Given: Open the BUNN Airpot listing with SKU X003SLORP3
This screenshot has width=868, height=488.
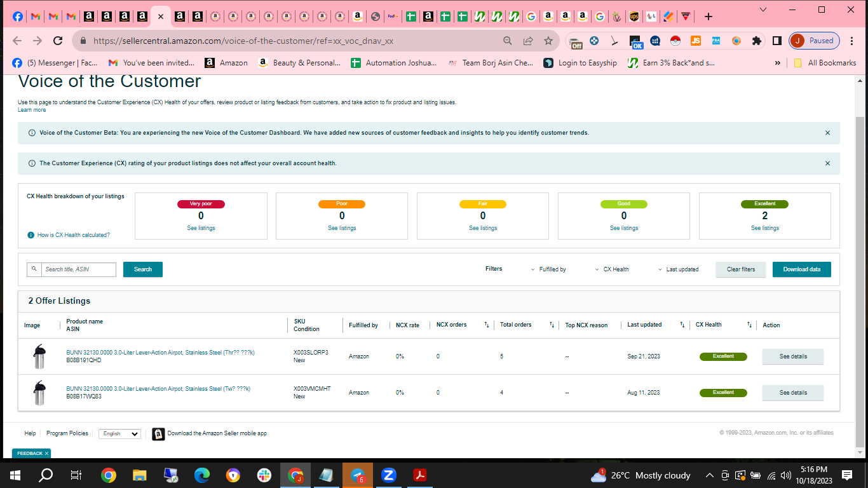Looking at the screenshot, I should pyautogui.click(x=160, y=353).
